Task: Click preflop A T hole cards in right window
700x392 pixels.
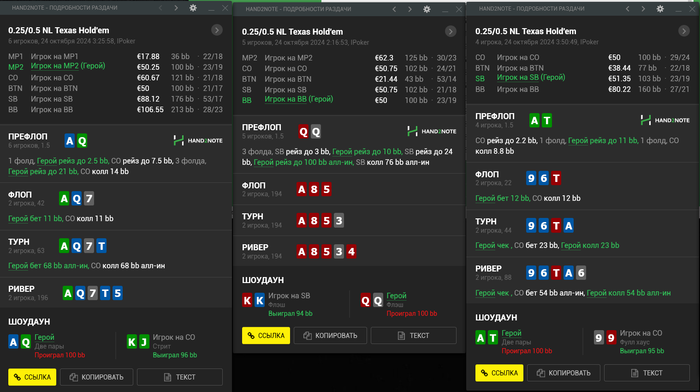Action: pyautogui.click(x=541, y=121)
